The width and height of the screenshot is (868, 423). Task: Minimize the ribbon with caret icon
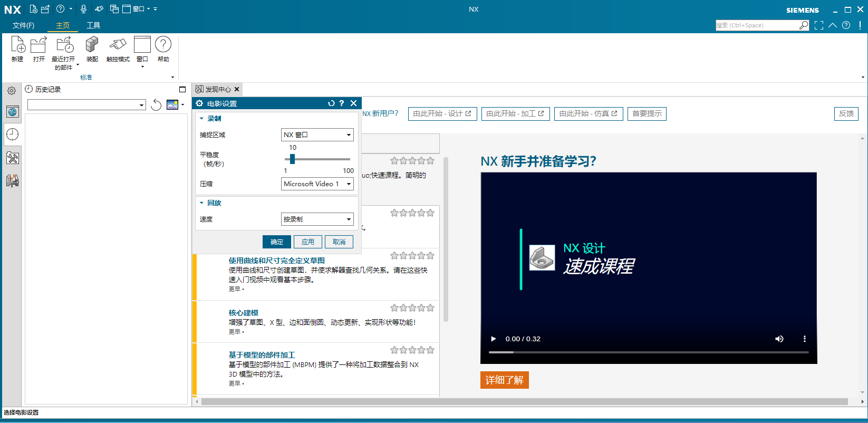pos(833,25)
